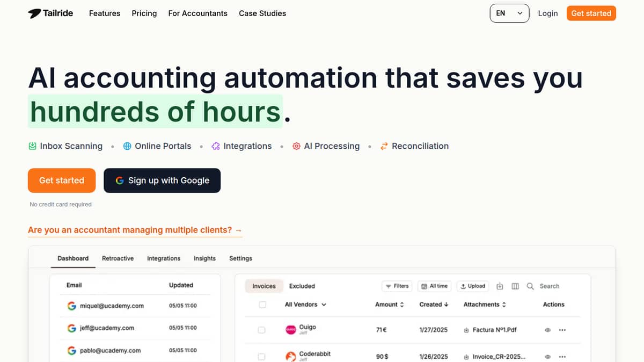Click the 71€ amount cell
Viewport: 644px width, 362px height.
[x=382, y=330]
